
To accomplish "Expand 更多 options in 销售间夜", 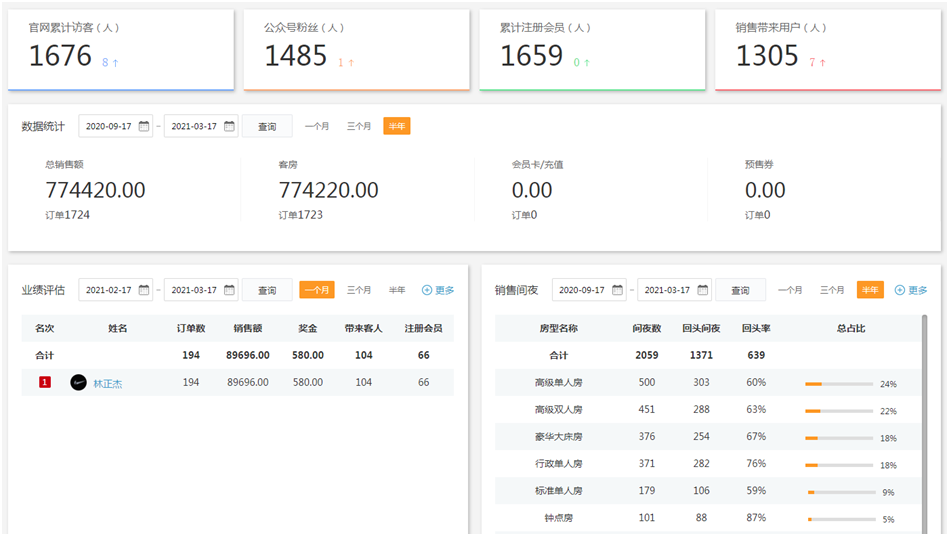I will (911, 290).
